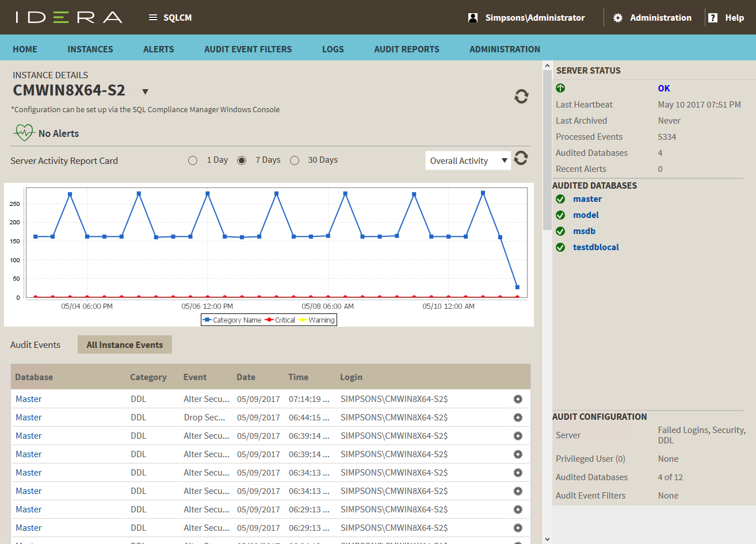
Task: Open gear options for Drop Sec event row
Action: pos(518,417)
